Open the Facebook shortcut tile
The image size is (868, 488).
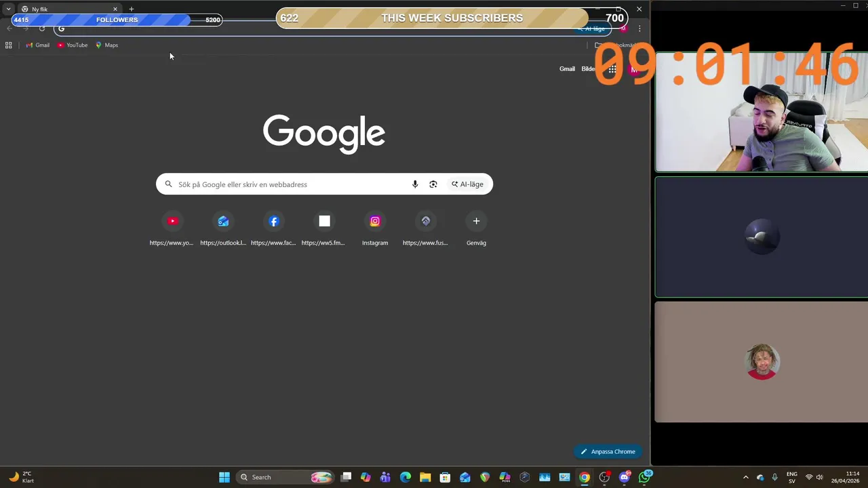(273, 229)
